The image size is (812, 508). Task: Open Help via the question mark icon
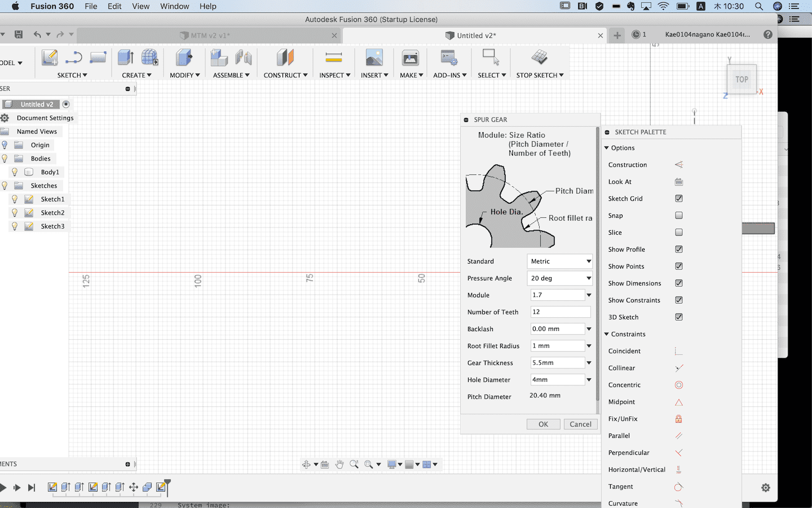coord(768,34)
